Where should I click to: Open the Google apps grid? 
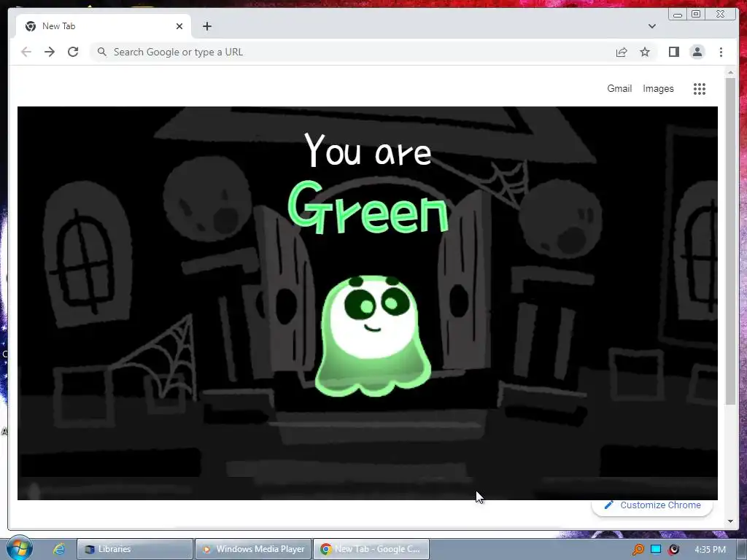(x=700, y=88)
